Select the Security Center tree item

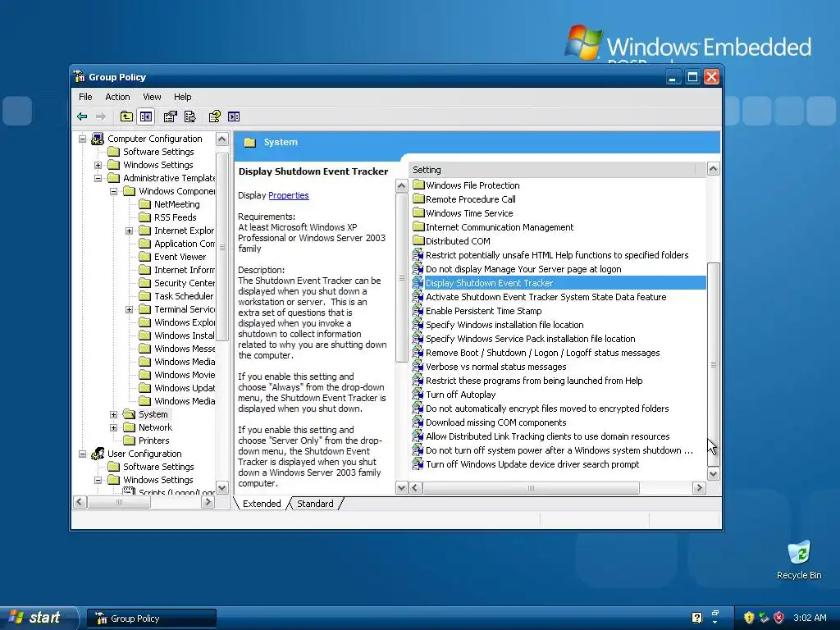[185, 283]
